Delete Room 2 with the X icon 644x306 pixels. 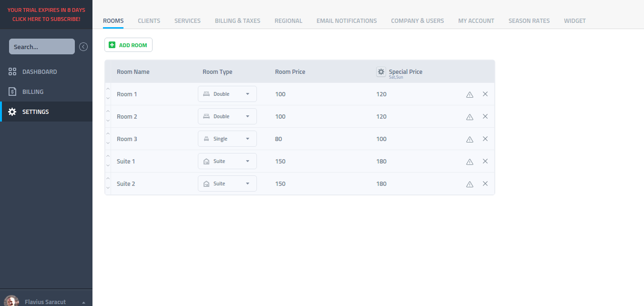click(485, 116)
